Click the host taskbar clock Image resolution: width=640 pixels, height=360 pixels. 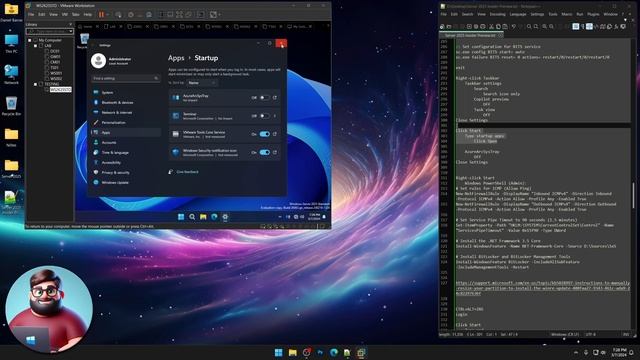(x=619, y=353)
